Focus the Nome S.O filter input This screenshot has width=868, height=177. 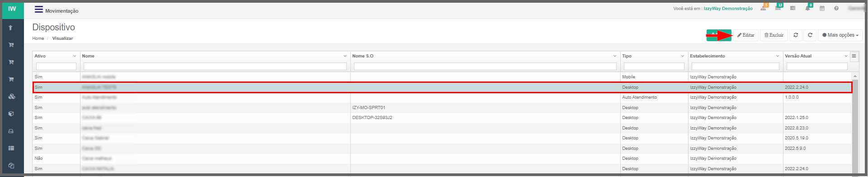coord(485,66)
